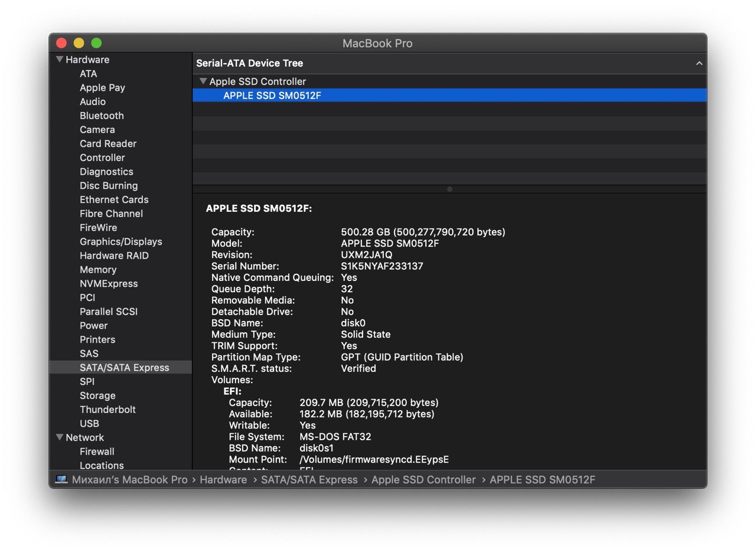This screenshot has height=553, width=756.
Task: Show Ethernet Cards information
Action: coord(114,199)
